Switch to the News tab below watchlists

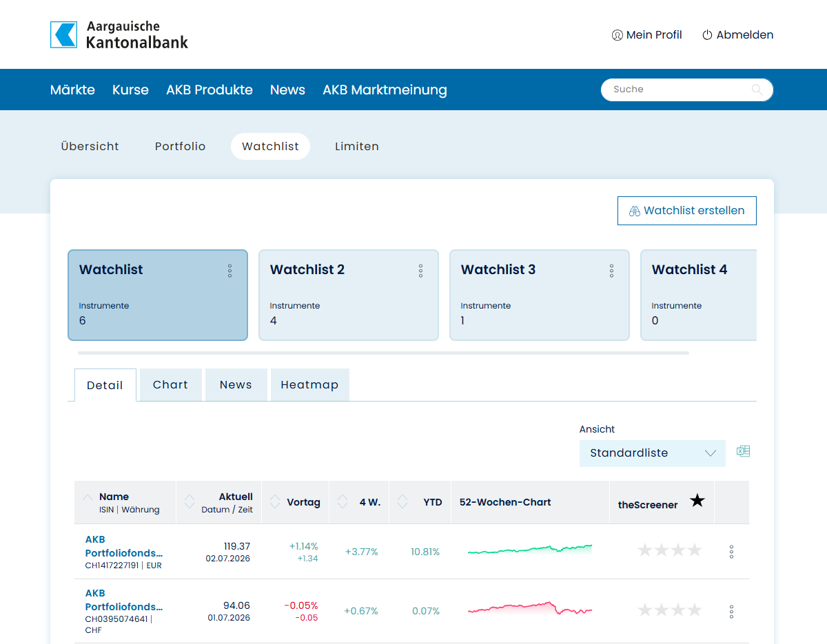tap(236, 384)
